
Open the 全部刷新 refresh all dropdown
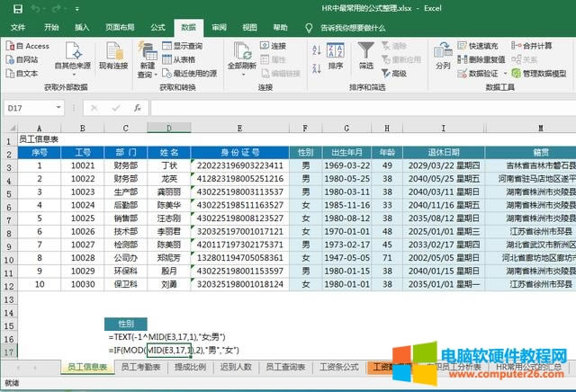click(x=242, y=67)
